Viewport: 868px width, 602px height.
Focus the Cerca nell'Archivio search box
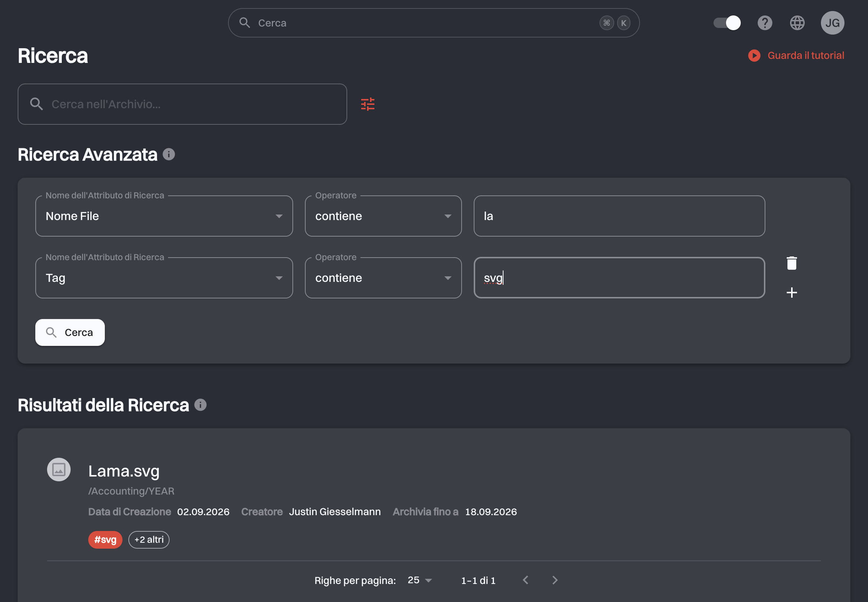coord(182,104)
